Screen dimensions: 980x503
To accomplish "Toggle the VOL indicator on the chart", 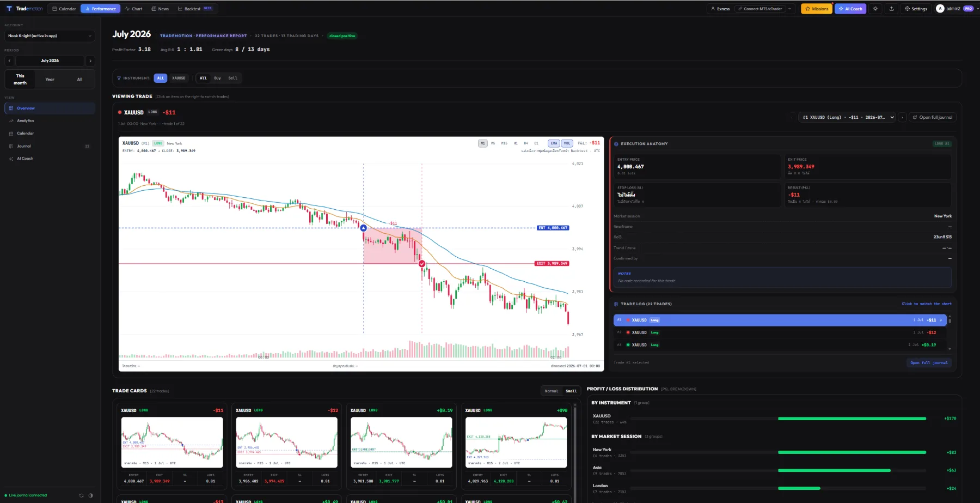I will (x=567, y=143).
